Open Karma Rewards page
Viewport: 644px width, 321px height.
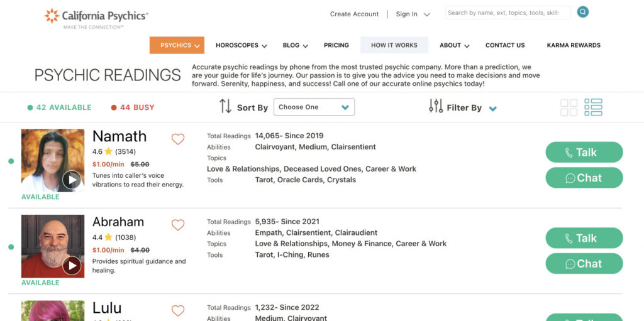click(x=574, y=45)
